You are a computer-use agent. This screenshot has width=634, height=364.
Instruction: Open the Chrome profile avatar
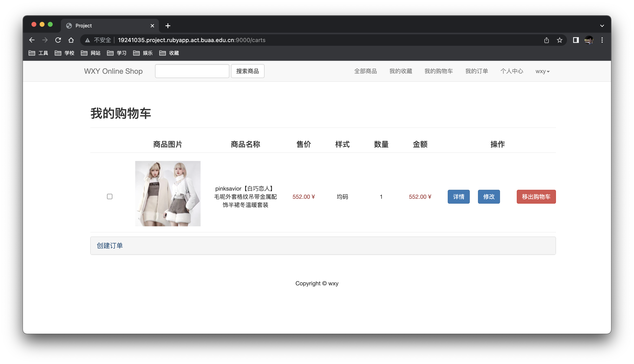click(589, 40)
